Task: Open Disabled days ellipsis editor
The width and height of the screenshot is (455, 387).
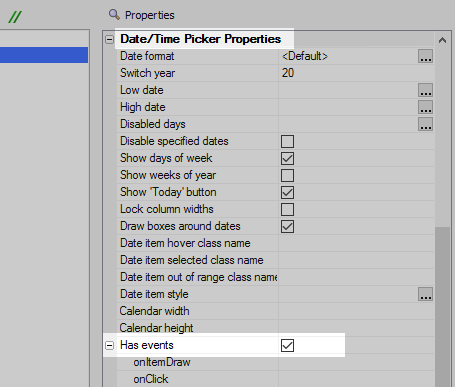Action: [x=425, y=124]
